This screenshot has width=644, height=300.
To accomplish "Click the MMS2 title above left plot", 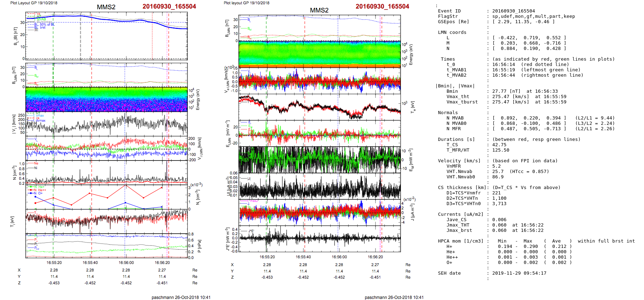I will click(x=106, y=7).
